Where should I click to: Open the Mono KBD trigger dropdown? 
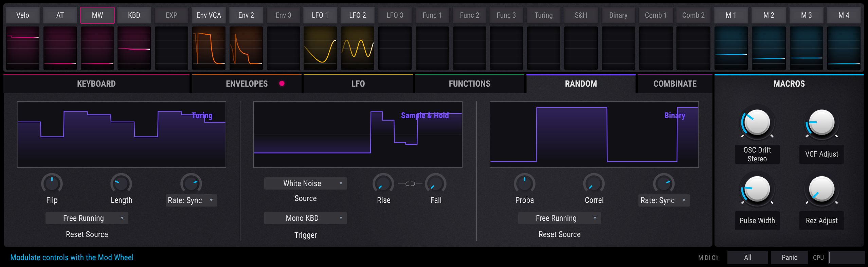click(x=306, y=218)
